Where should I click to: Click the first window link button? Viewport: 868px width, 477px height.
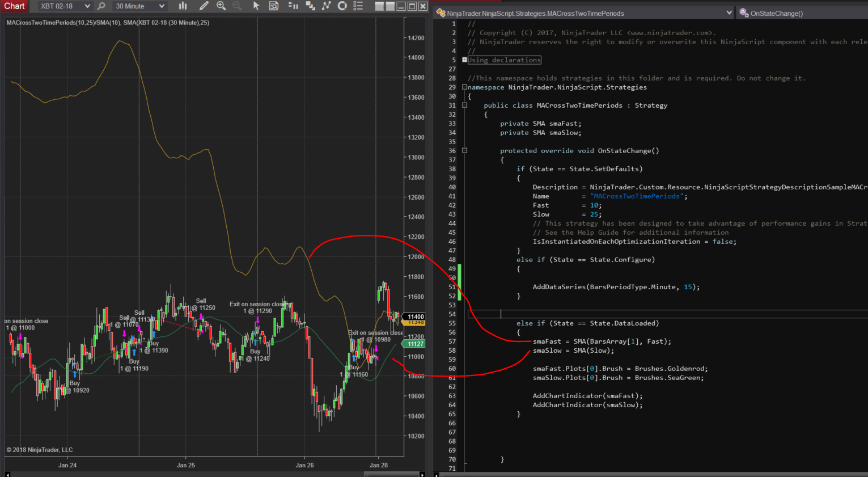pos(380,6)
